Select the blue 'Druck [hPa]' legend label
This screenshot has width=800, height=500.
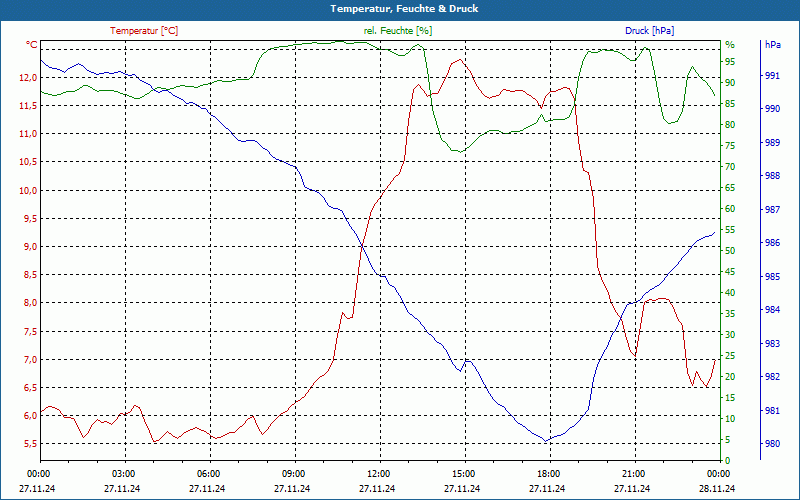649,31
